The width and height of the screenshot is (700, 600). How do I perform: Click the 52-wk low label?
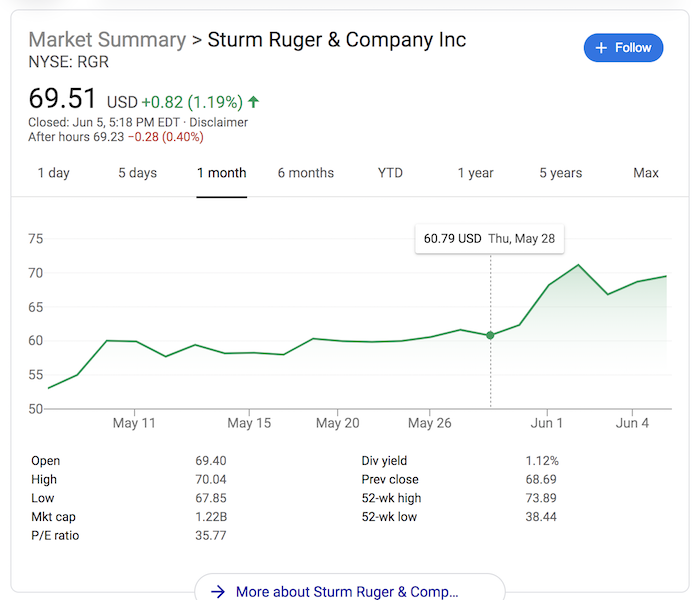click(x=389, y=517)
